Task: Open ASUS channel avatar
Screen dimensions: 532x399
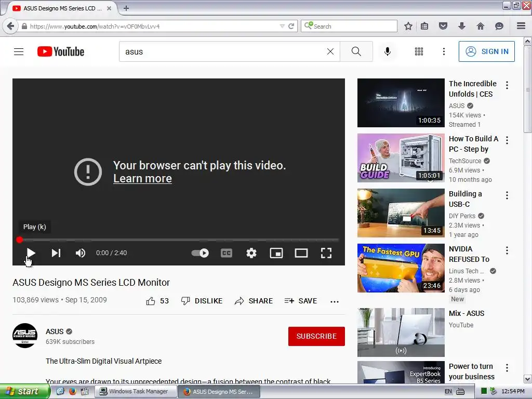Action: 25,336
